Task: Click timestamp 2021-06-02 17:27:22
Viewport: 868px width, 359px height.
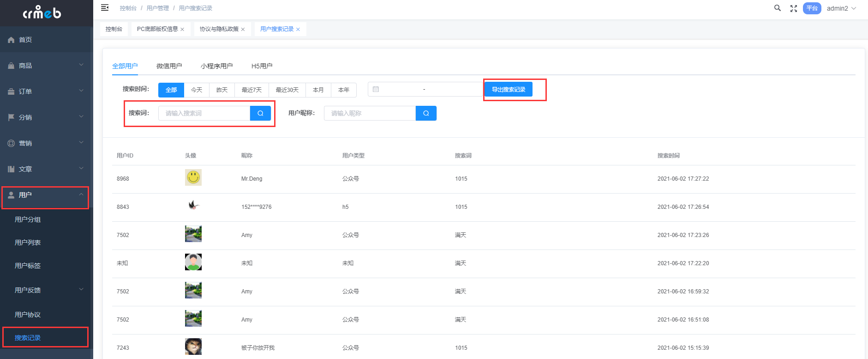Action: tap(683, 179)
